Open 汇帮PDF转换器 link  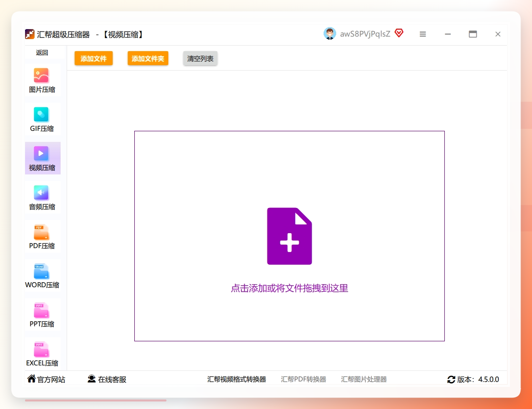coord(304,379)
